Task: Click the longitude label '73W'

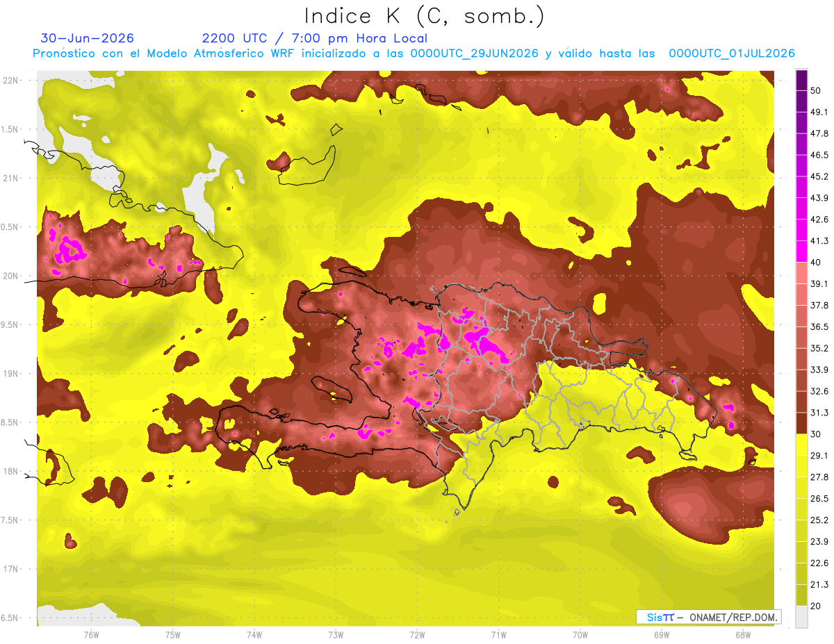Action: [x=336, y=635]
